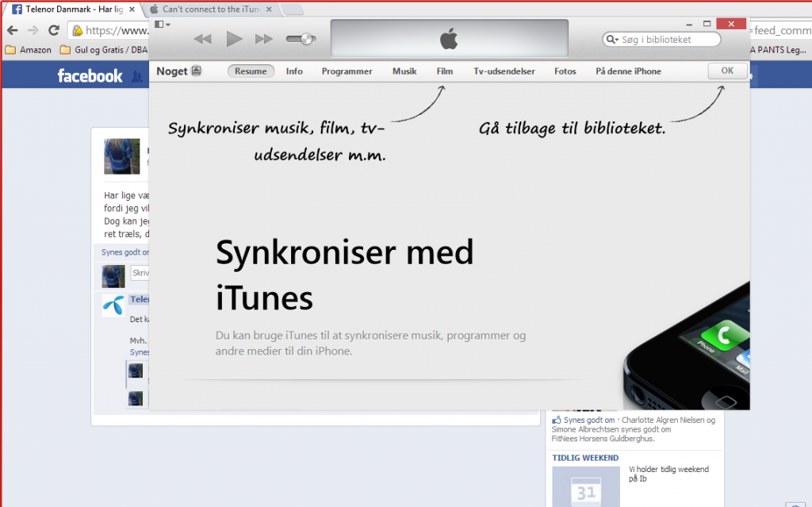812x507 pixels.
Task: Click the commenter avatar beside the comment field
Action: [113, 276]
